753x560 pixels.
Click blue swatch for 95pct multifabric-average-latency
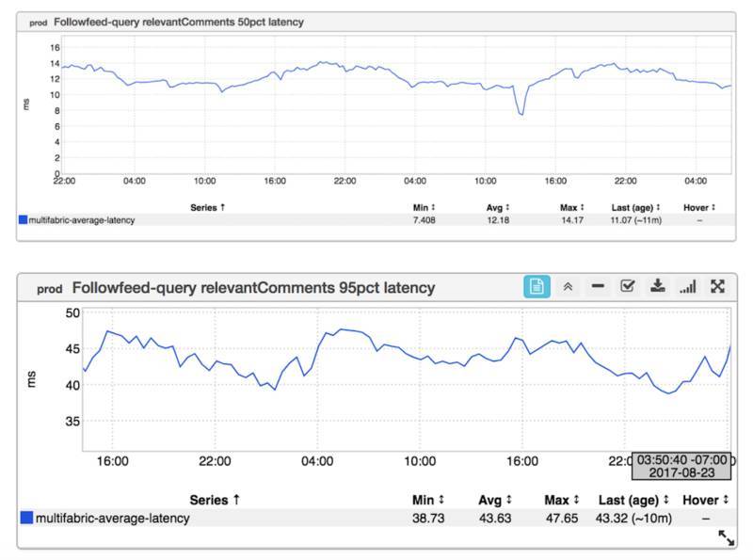tap(26, 518)
